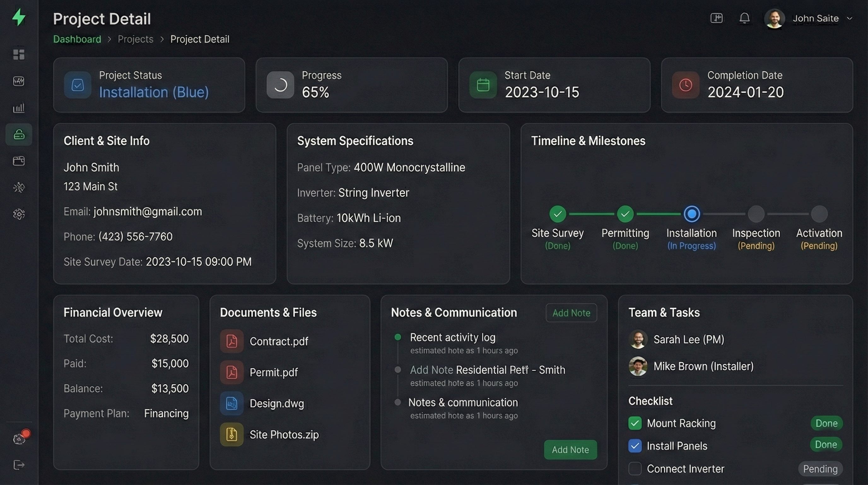The height and width of the screenshot is (485, 868).
Task: Click the settings gear icon in sidebar
Action: click(19, 214)
